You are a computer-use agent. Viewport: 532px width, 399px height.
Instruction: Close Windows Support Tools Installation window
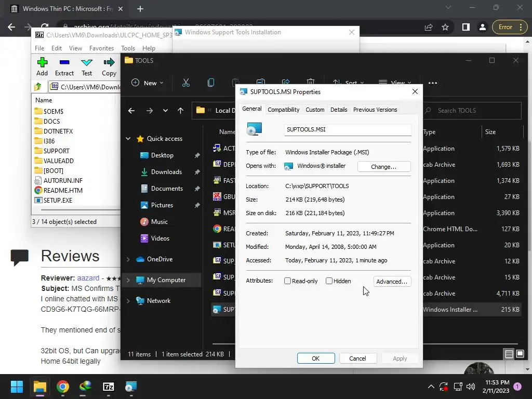[x=352, y=32]
